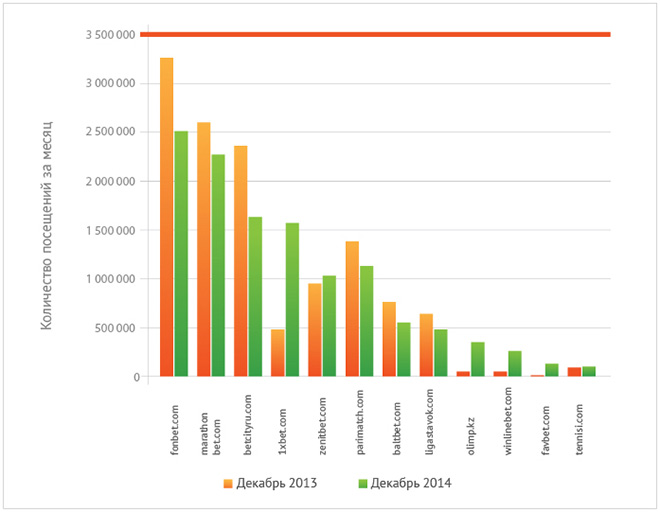The width and height of the screenshot is (660, 512).
Task: Click the orange baltbet.com 2013 bar
Action: click(389, 339)
